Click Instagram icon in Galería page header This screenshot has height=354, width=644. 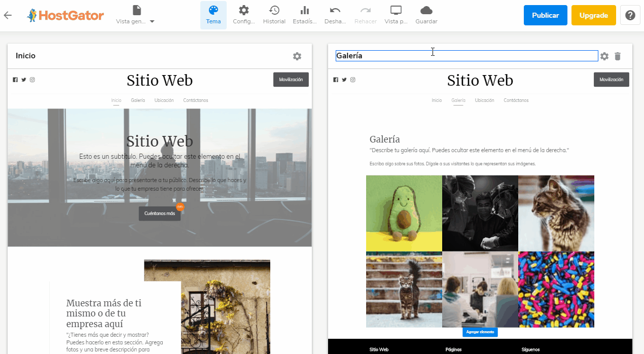(x=353, y=80)
